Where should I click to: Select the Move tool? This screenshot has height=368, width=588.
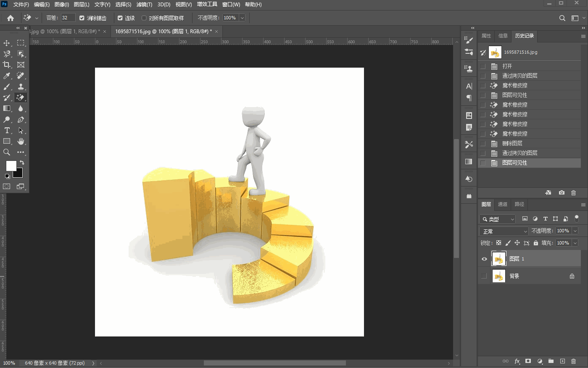pyautogui.click(x=7, y=43)
